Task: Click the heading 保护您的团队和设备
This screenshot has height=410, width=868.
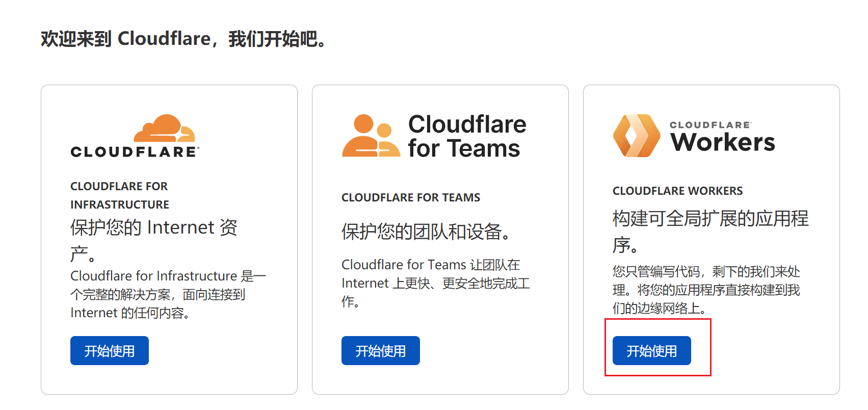Action: [x=426, y=232]
